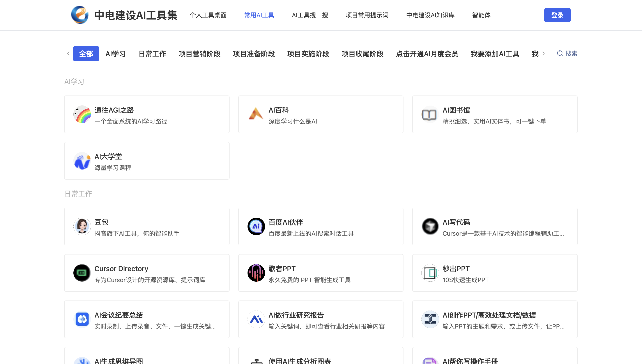Open 项目常用提示词 in top navigation
The width and height of the screenshot is (644, 364).
368,15
